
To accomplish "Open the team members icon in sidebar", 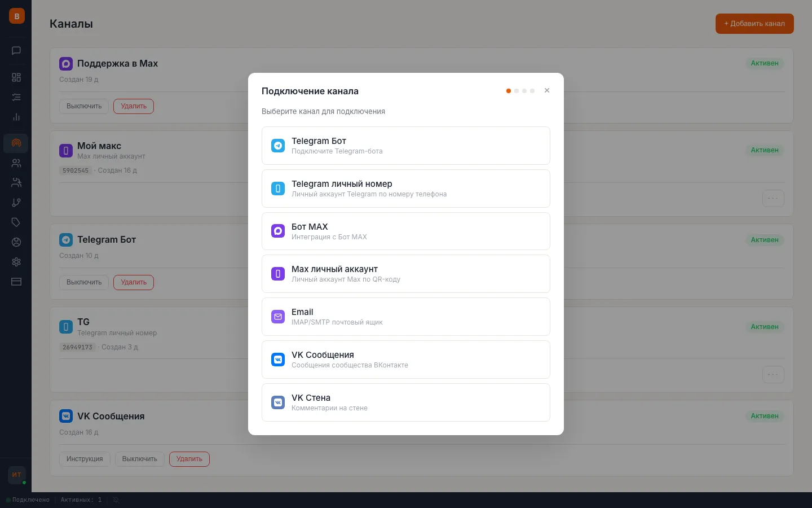I will [x=16, y=183].
